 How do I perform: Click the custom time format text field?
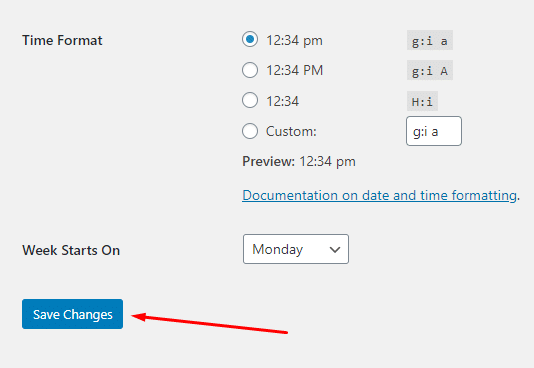pyautogui.click(x=434, y=131)
